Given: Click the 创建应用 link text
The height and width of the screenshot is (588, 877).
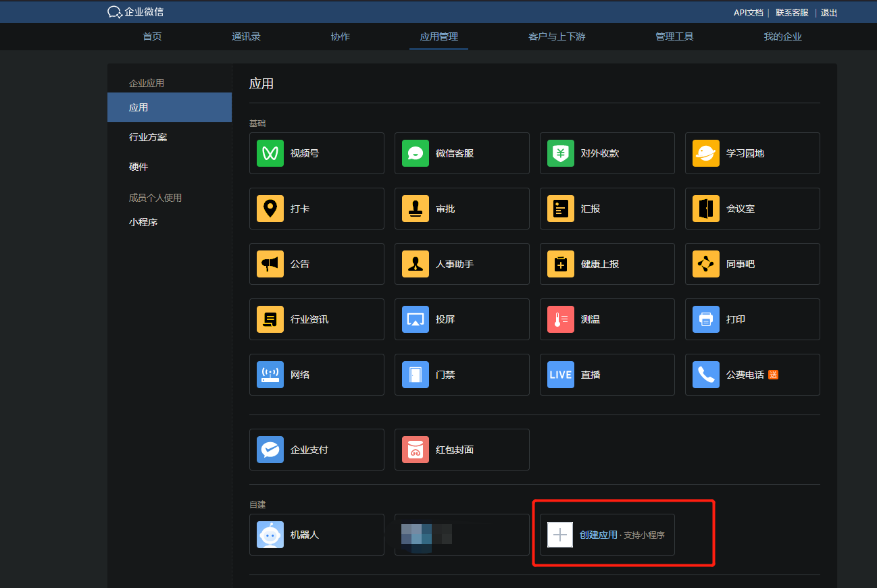Looking at the screenshot, I should 599,535.
